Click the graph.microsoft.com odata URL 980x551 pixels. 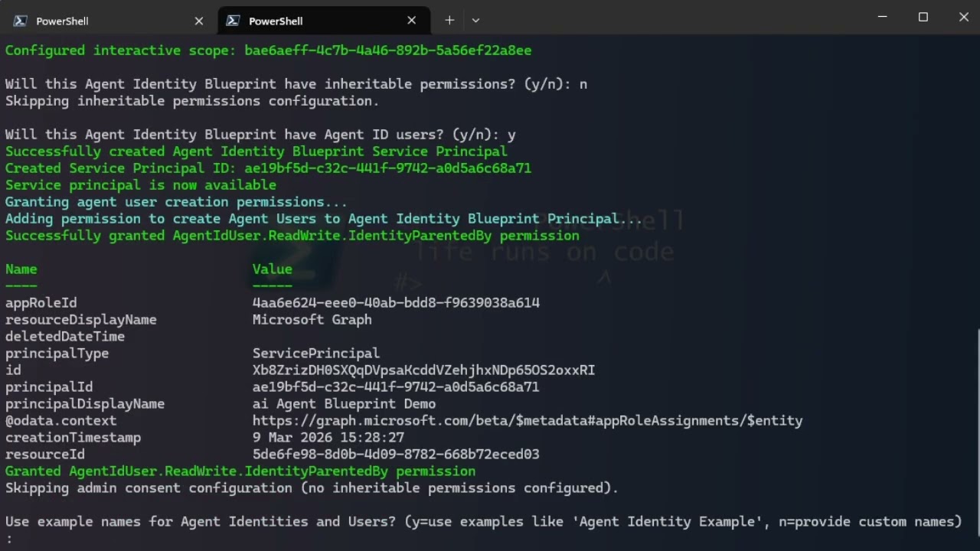click(x=528, y=421)
